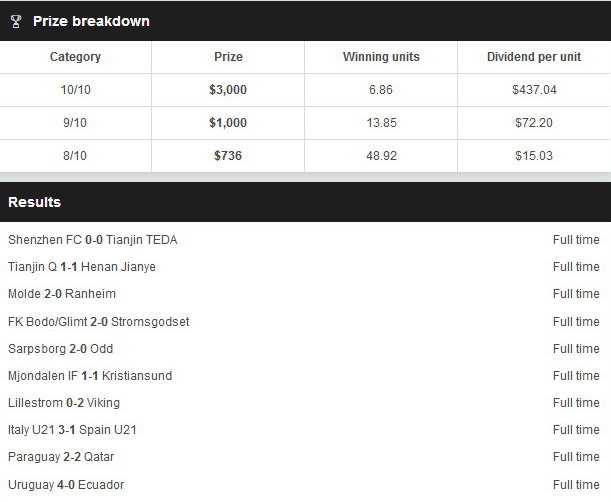Open the Italy U21 vs Spain U21 result
Image resolution: width=611 pixels, height=502 pixels.
point(306,430)
